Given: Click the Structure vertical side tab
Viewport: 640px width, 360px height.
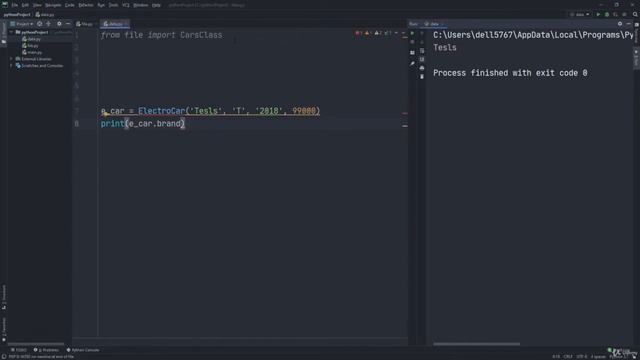Looking at the screenshot, I should coord(4,297).
